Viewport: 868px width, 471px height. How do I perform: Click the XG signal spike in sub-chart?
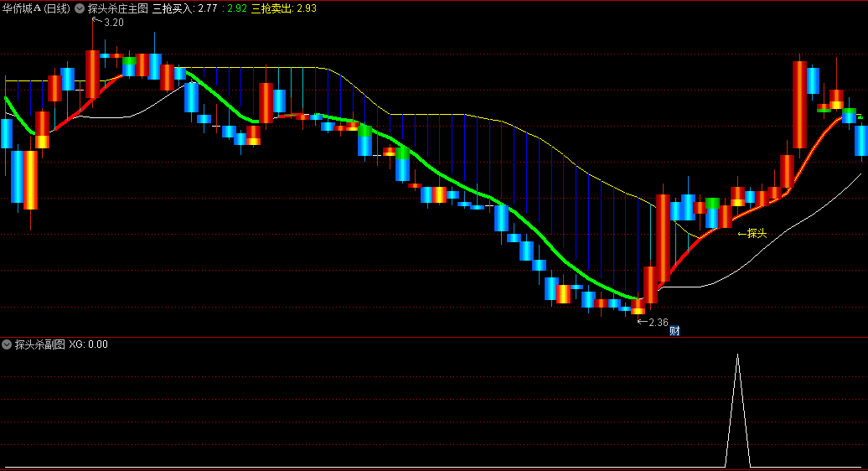point(737,411)
